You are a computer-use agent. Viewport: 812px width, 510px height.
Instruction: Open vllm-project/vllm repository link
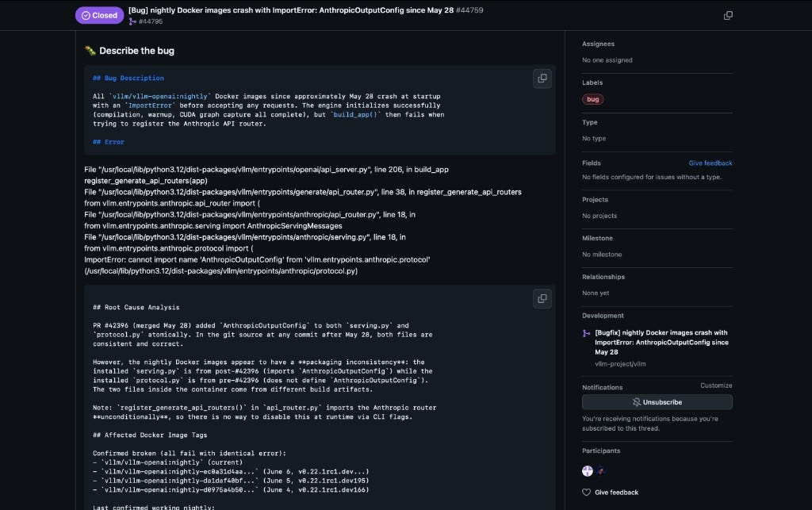620,364
